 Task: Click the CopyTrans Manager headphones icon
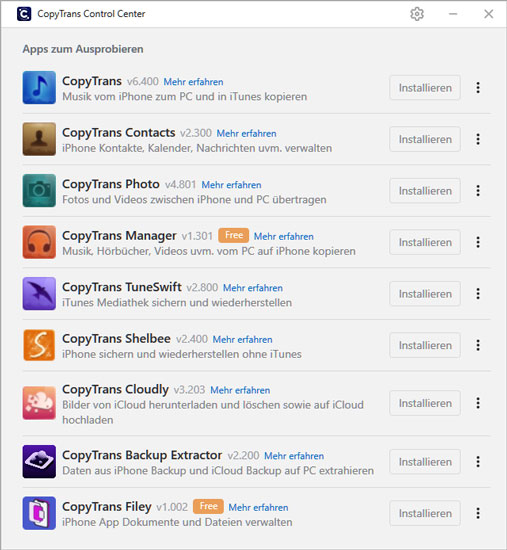click(39, 242)
